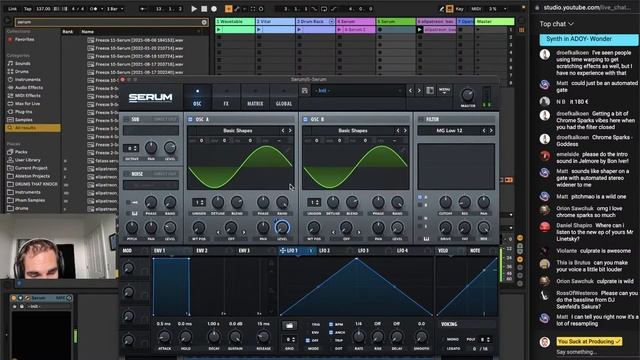Click the Tap tempo button
Screen dimensions: 640x360
(x=27, y=9)
